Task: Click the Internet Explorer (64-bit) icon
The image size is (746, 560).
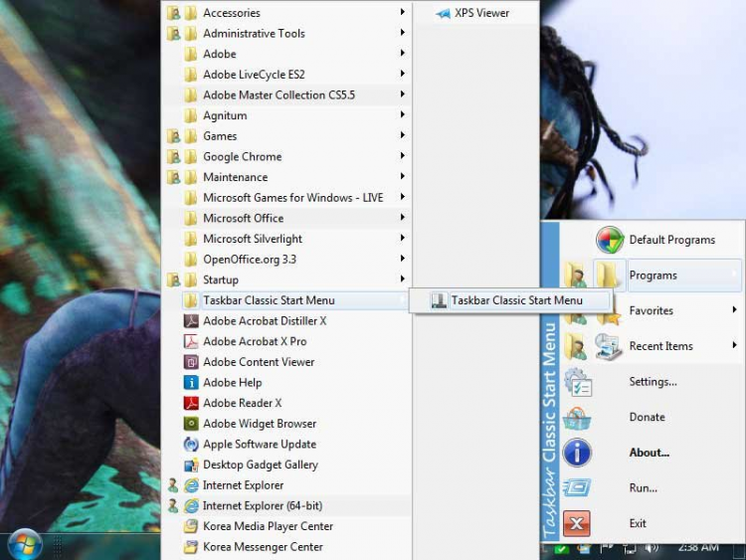Action: tap(191, 505)
